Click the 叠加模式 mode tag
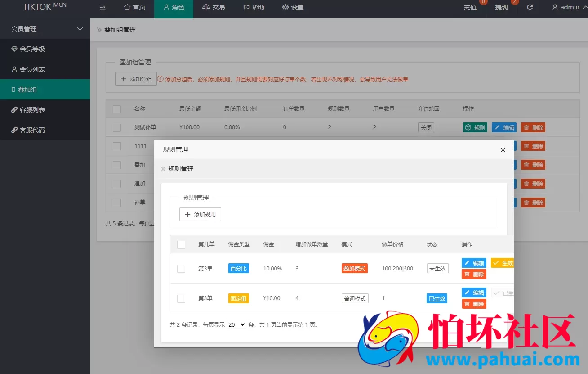Viewport: 588px width, 374px height. point(355,268)
